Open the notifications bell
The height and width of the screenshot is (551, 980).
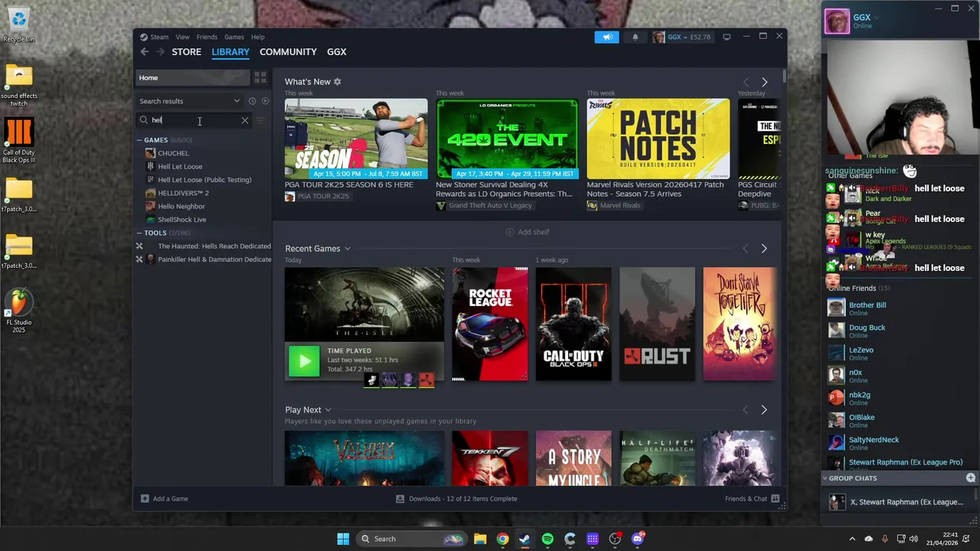(635, 37)
